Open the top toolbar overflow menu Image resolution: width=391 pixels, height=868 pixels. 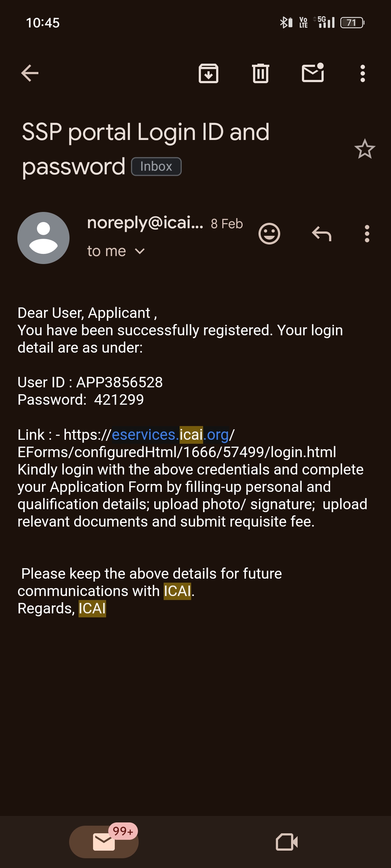point(362,73)
